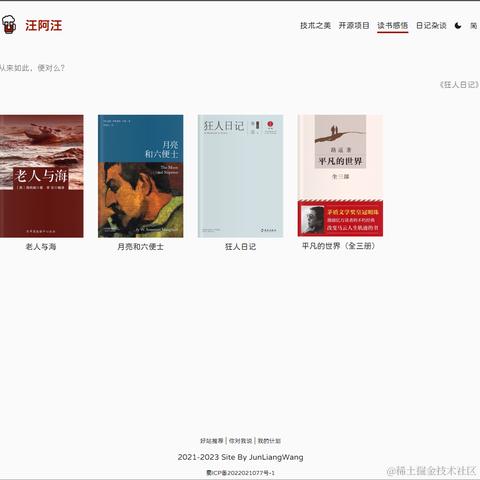This screenshot has height=480, width=480.
Task: Open the 平凡的世界 book cover
Action: click(x=340, y=175)
